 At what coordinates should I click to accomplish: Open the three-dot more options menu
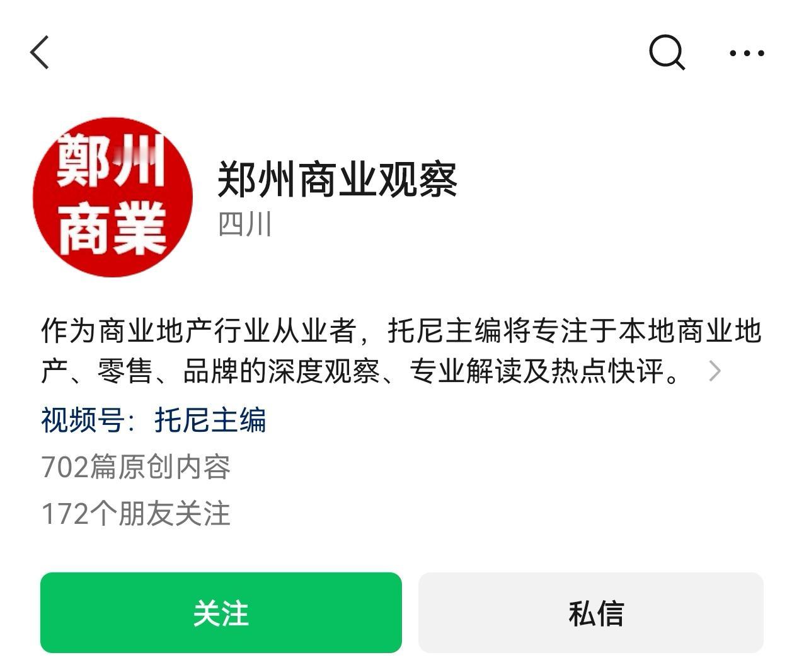[x=747, y=54]
